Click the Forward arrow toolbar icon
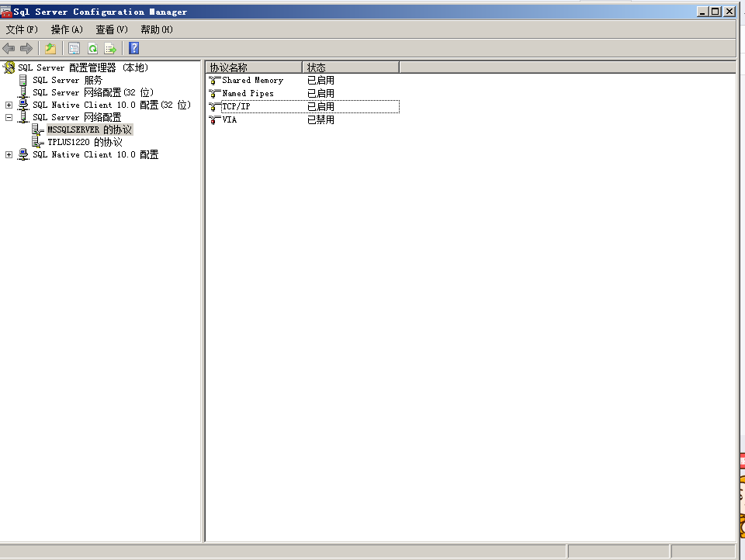Image resolution: width=745 pixels, height=560 pixels. pyautogui.click(x=26, y=48)
